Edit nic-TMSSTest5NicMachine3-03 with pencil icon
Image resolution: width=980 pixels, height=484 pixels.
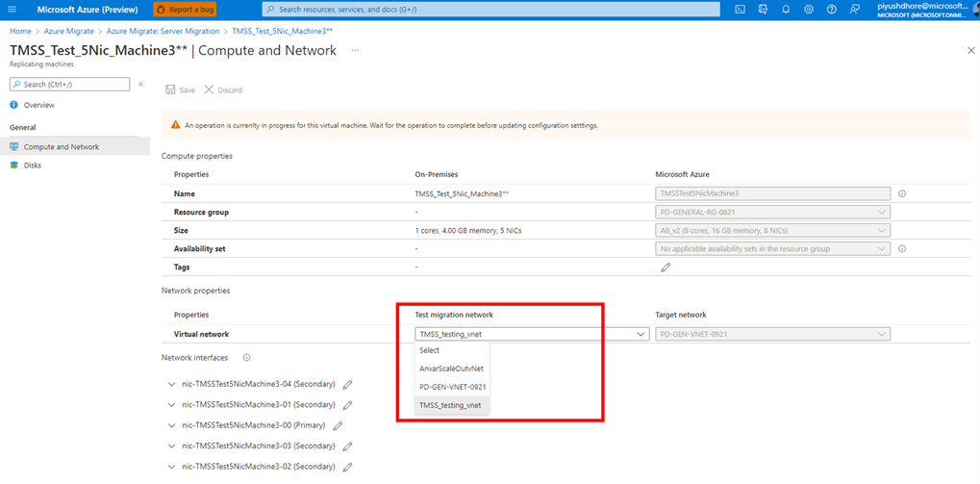click(348, 446)
